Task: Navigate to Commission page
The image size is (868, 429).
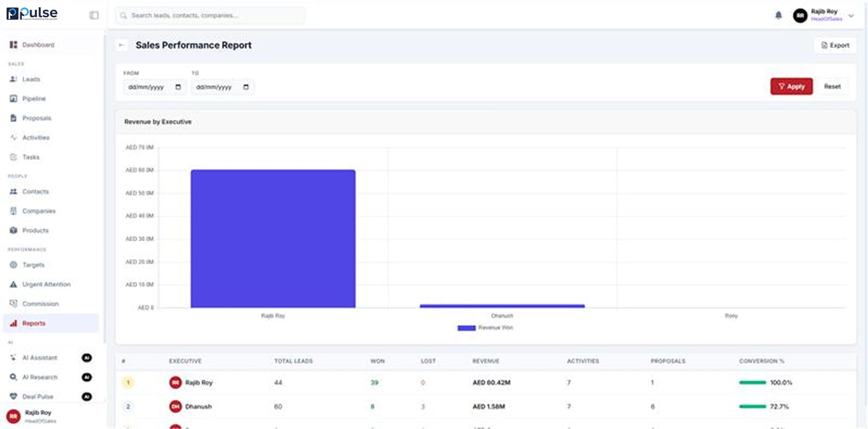Action: pyautogui.click(x=40, y=304)
